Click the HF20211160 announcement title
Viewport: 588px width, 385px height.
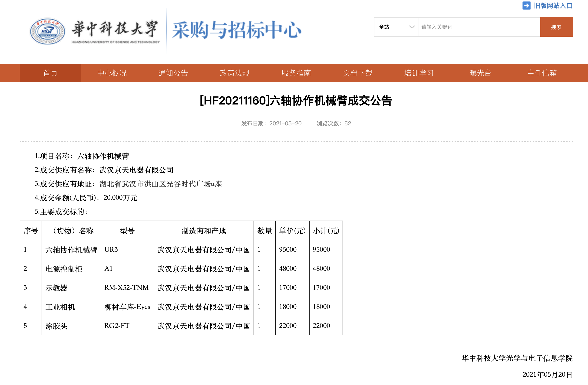[296, 101]
